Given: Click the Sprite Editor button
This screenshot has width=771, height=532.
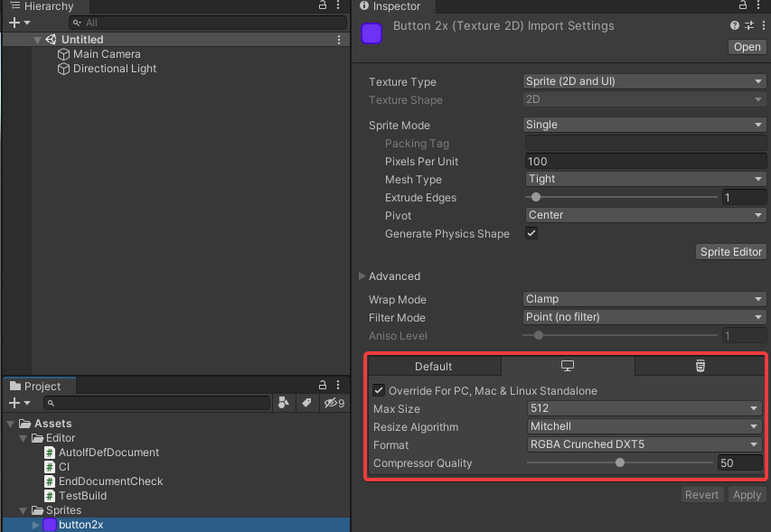Looking at the screenshot, I should point(731,252).
